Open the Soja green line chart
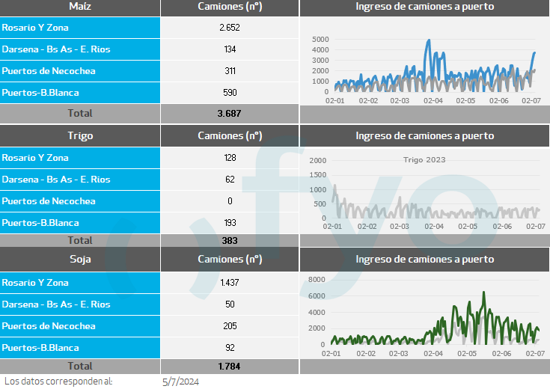Image resolution: width=550 pixels, height=392 pixels. 424,314
